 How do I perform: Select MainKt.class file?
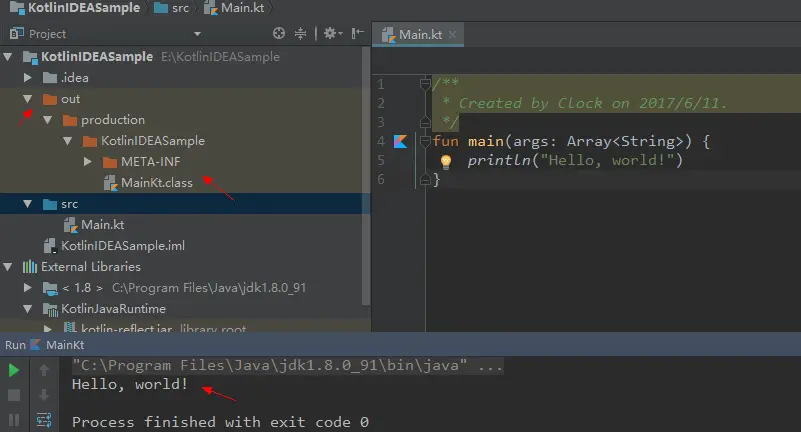tap(184, 183)
